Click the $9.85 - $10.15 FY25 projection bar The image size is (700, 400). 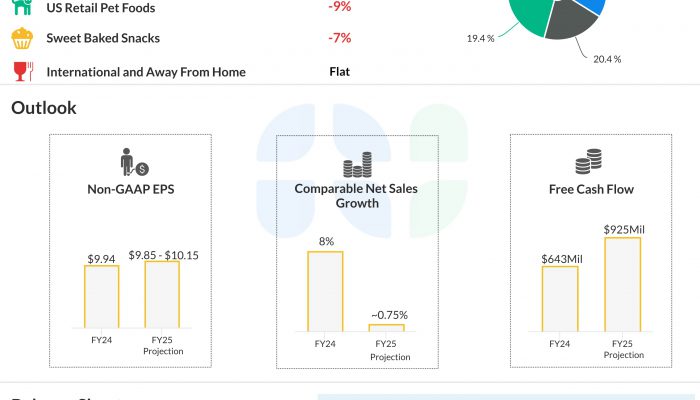(162, 294)
